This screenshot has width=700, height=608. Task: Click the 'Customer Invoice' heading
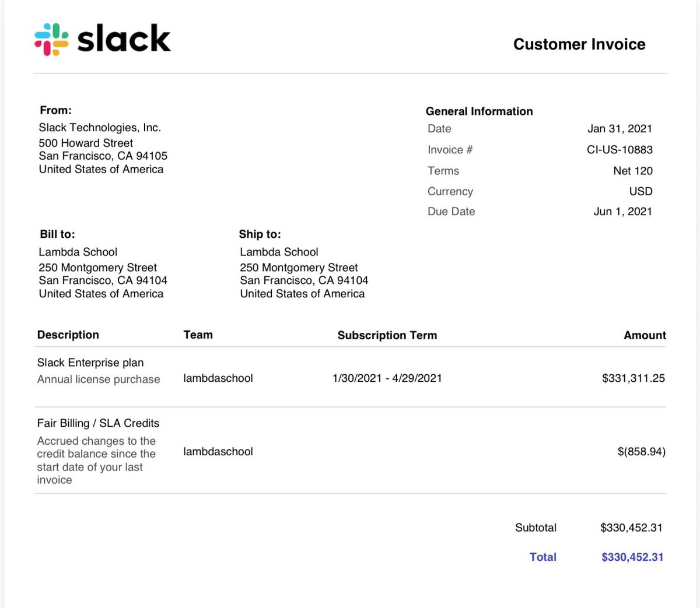coord(579,44)
